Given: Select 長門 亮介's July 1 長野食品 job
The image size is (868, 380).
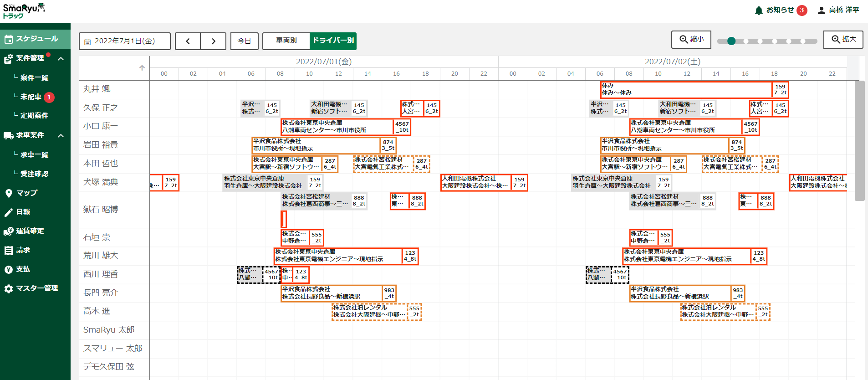Looking at the screenshot, I should [338, 293].
